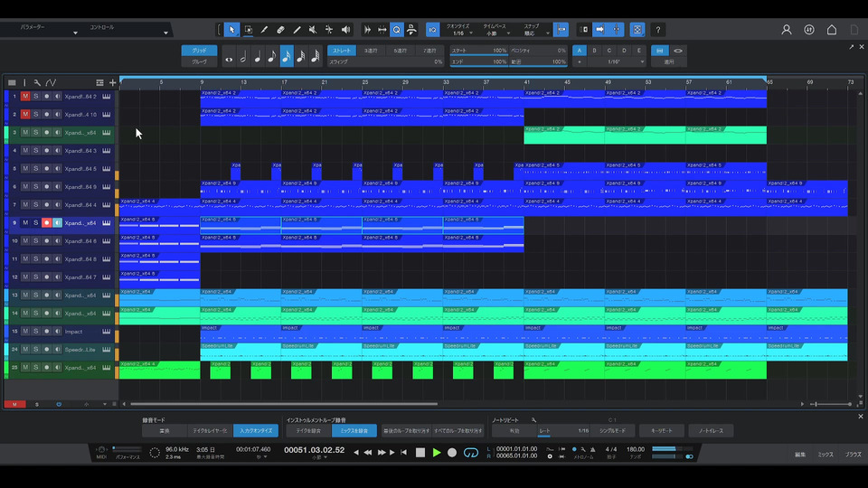Click the help question mark icon
Image resolution: width=868 pixels, height=488 pixels.
[x=658, y=30]
